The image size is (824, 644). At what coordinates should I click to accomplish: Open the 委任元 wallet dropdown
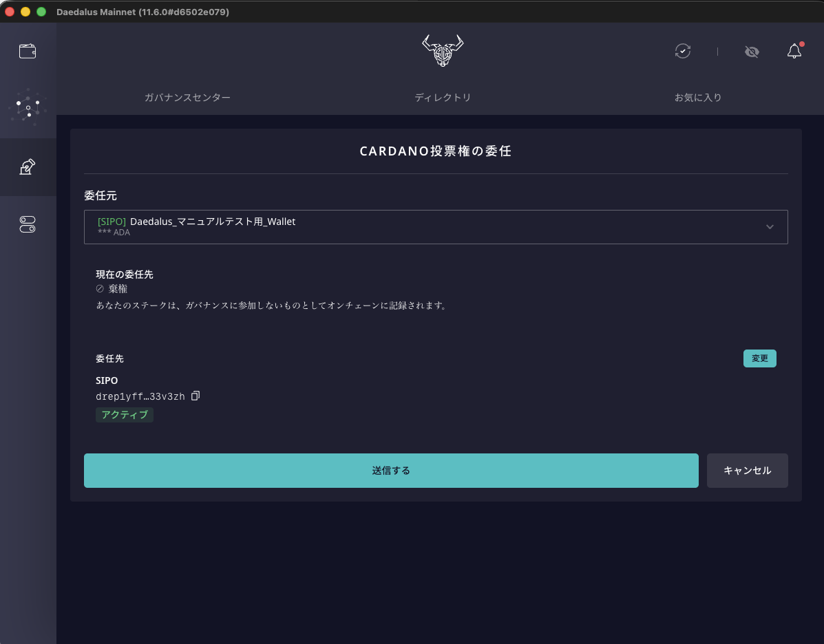[436, 227]
